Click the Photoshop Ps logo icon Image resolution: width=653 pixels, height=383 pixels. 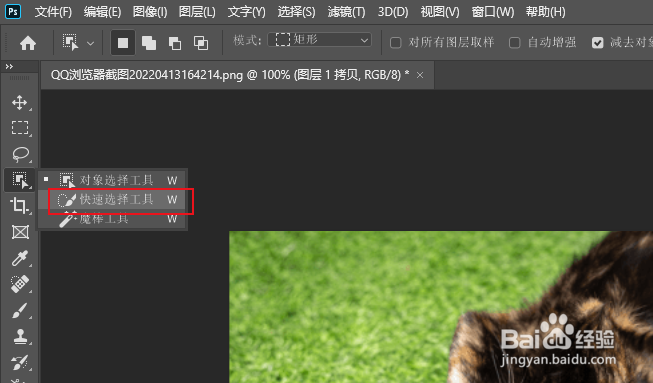coord(13,11)
